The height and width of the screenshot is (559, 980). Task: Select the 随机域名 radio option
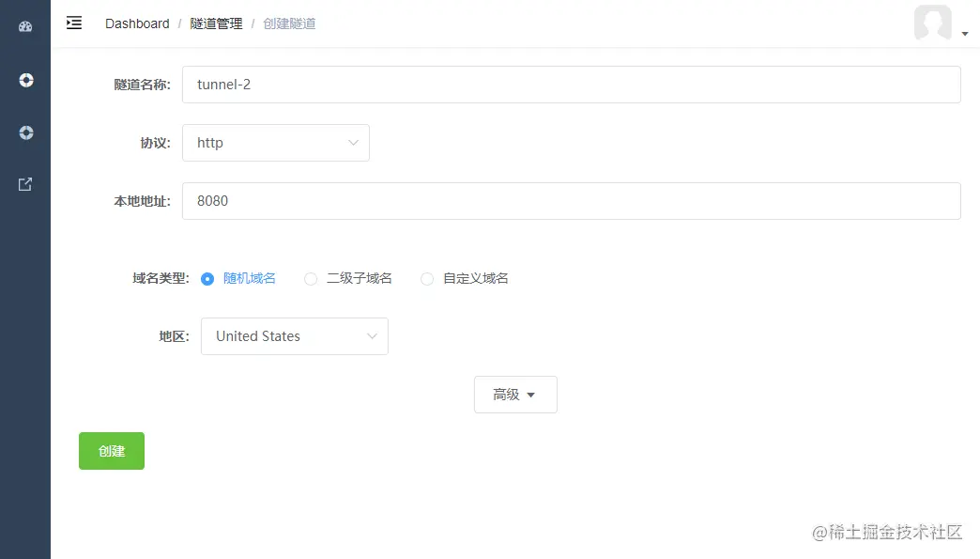(238, 278)
